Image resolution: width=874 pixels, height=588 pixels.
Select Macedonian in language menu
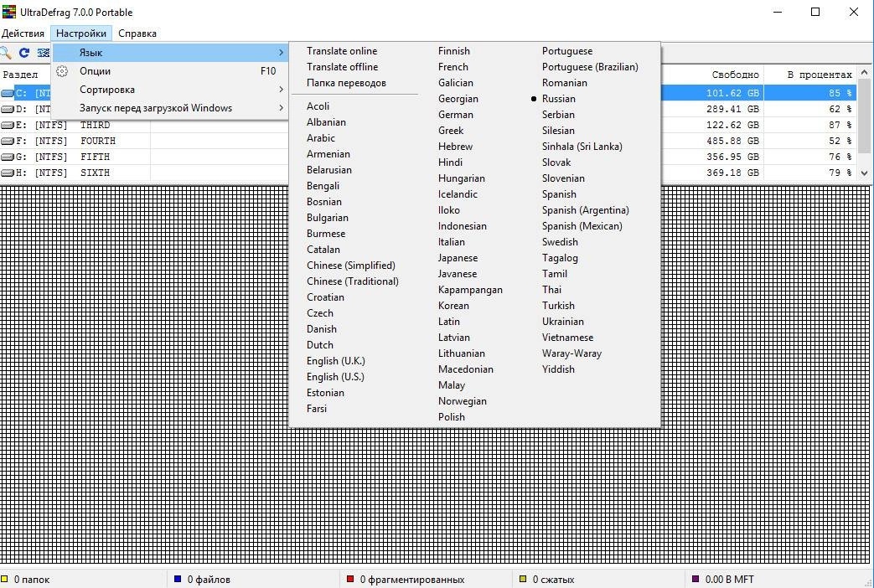pos(465,369)
